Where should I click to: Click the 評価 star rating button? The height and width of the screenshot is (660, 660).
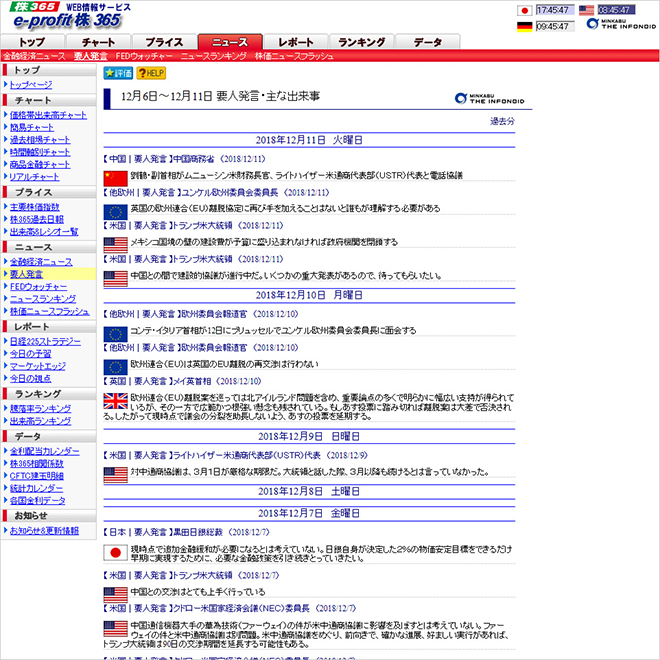pos(118,73)
